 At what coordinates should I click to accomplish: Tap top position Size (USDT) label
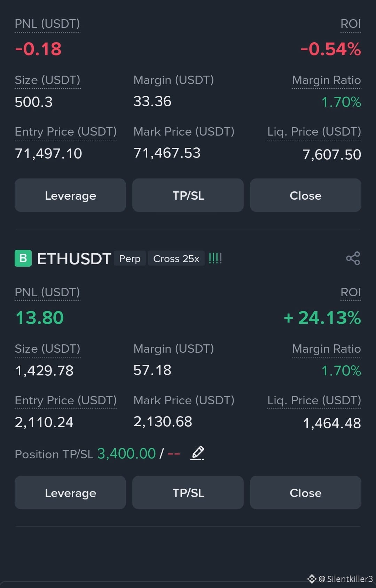point(47,80)
